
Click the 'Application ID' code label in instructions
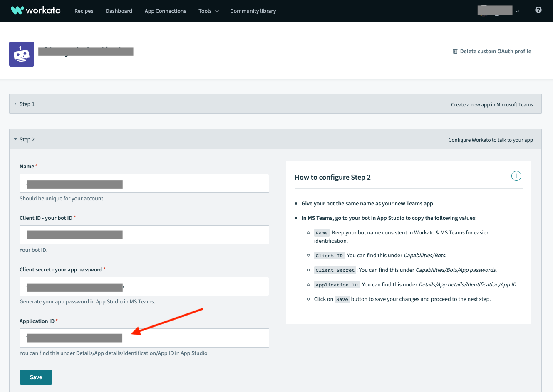[337, 285]
